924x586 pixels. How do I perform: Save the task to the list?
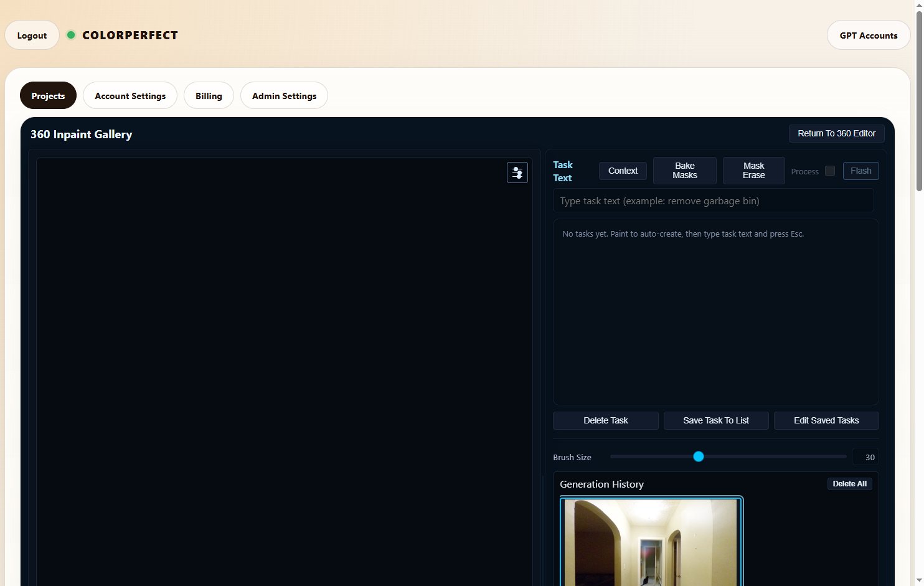pyautogui.click(x=716, y=420)
